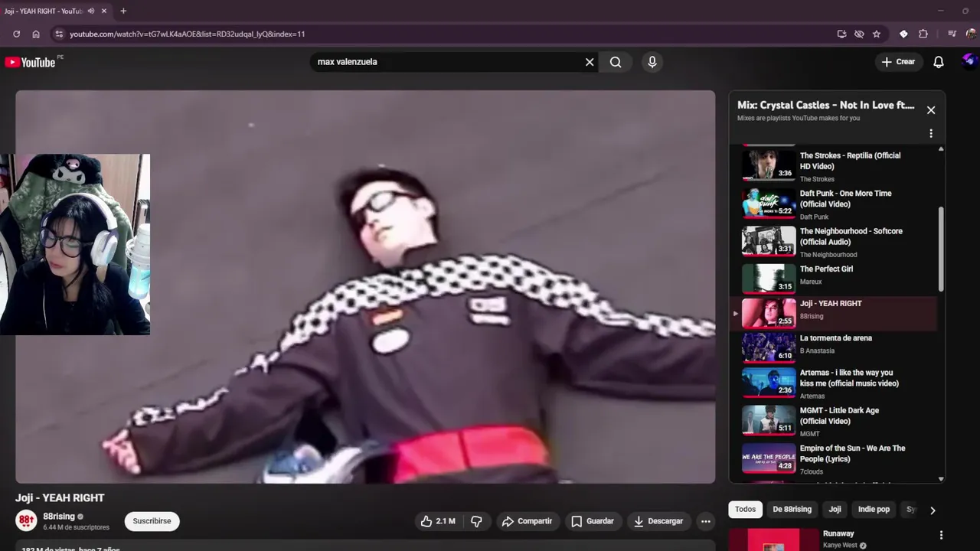The height and width of the screenshot is (551, 980).
Task: Open the extensions puzzle icon
Action: [x=923, y=34]
